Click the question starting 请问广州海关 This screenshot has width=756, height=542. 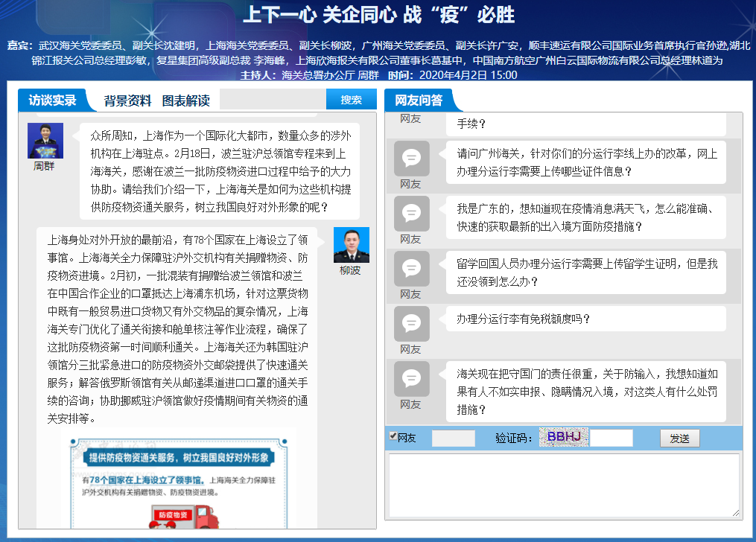[x=585, y=162]
